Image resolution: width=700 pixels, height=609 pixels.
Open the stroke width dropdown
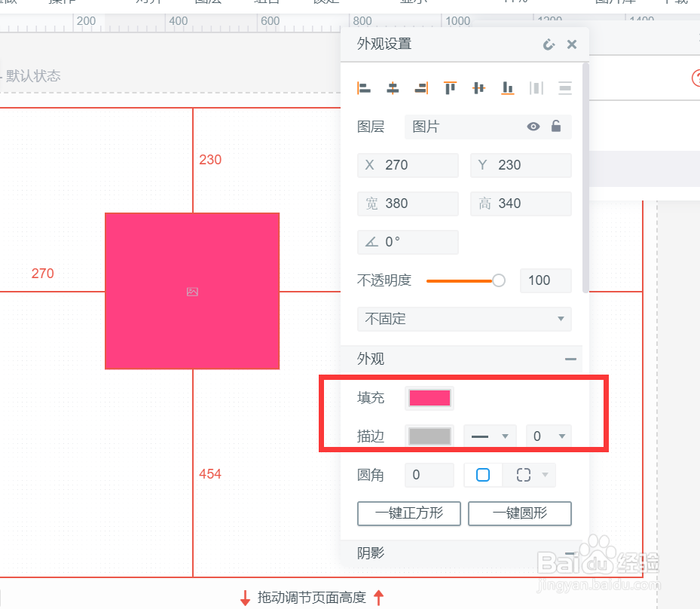pos(549,436)
